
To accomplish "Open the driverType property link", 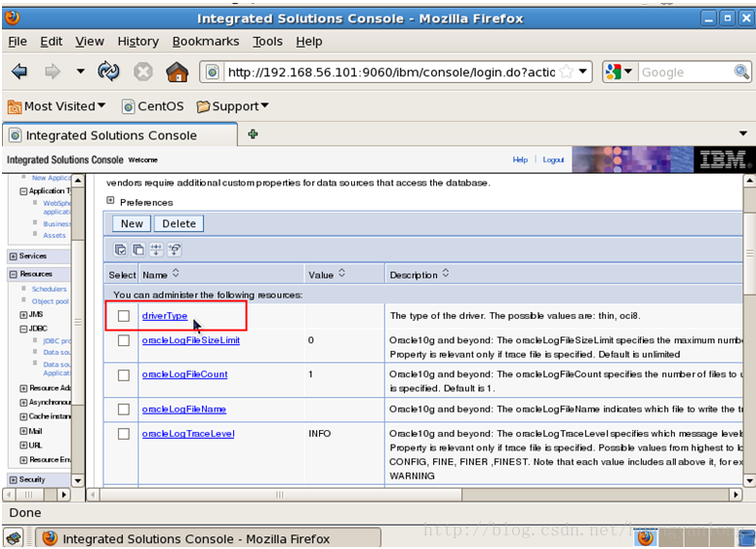I will pos(165,316).
